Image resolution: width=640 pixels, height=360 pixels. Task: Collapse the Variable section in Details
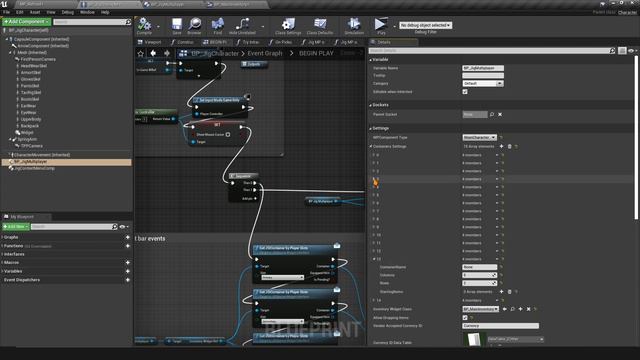coord(371,60)
